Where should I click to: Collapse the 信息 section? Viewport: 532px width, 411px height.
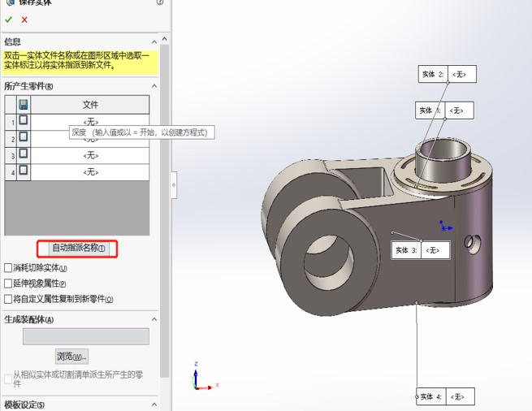(154, 41)
